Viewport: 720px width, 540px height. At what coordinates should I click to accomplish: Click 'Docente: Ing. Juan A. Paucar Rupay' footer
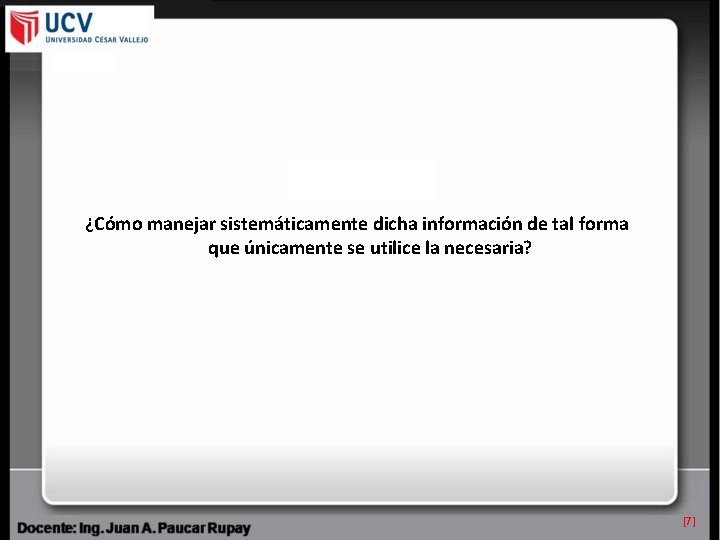[134, 528]
